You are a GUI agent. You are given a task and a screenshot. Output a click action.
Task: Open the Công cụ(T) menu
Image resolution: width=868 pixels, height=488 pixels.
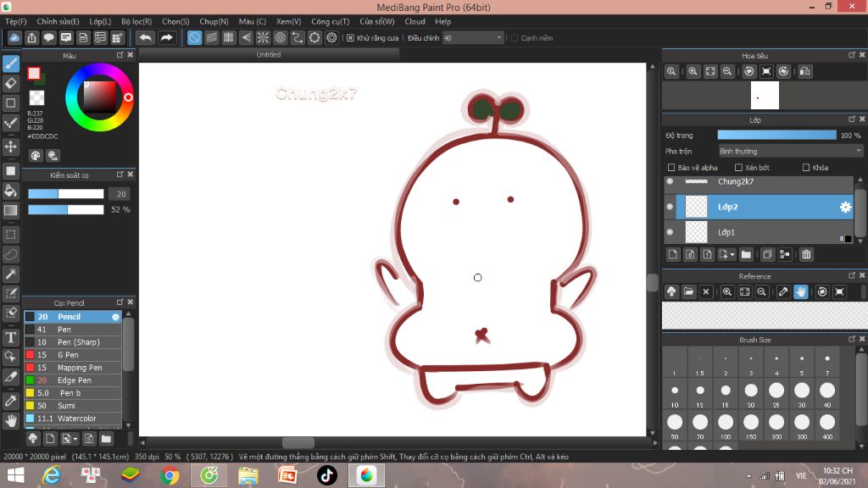click(x=330, y=21)
